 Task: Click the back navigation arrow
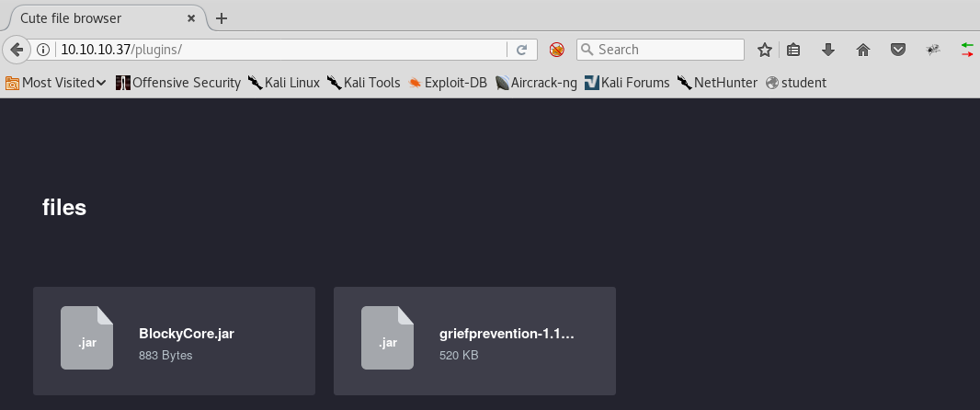pos(16,50)
